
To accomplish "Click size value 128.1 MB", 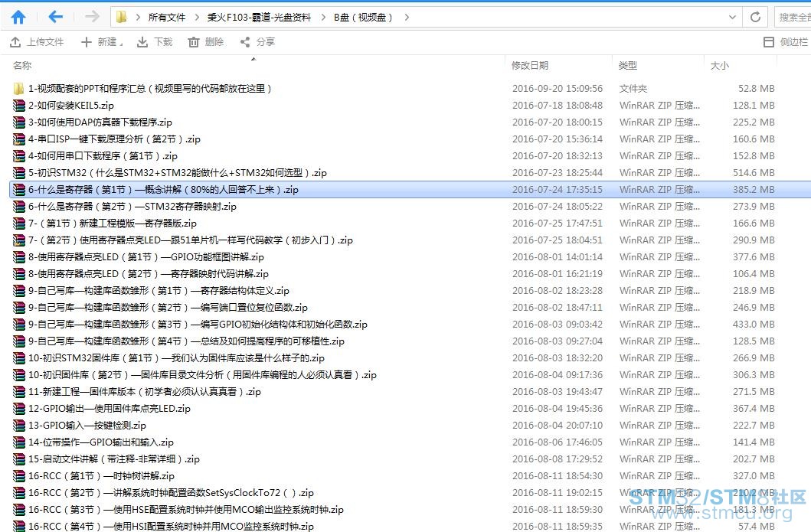I will click(754, 106).
